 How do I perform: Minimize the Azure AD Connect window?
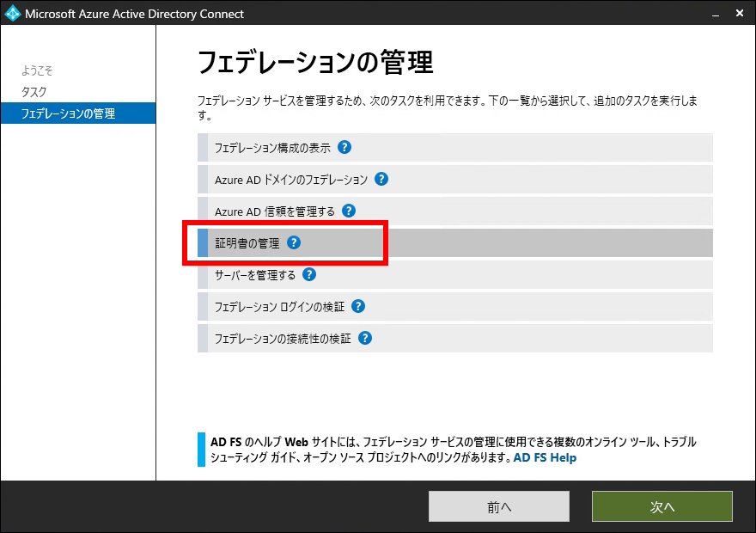click(x=716, y=14)
